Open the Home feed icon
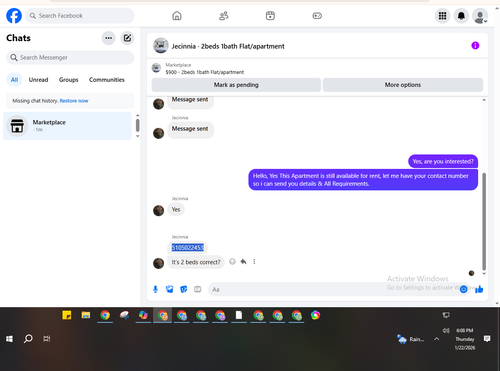 pos(177,16)
